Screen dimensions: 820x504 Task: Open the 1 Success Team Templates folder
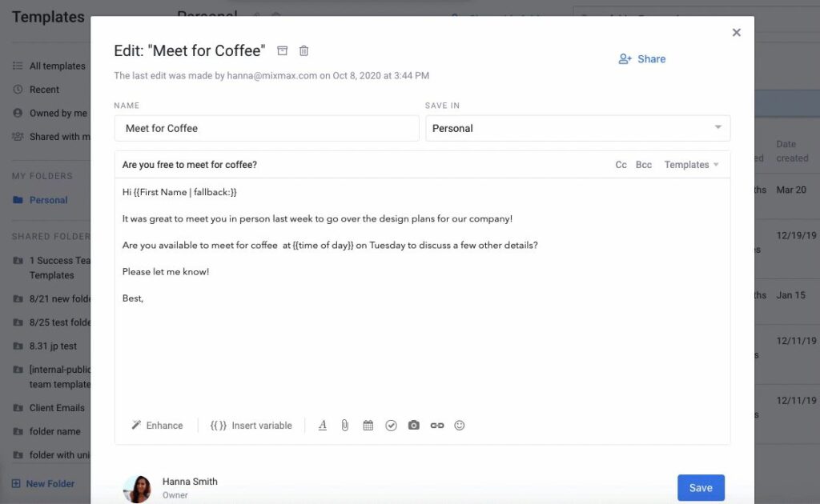click(50, 267)
